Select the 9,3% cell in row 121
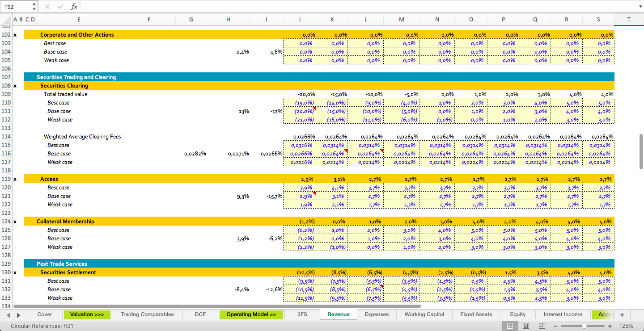 pos(229,196)
